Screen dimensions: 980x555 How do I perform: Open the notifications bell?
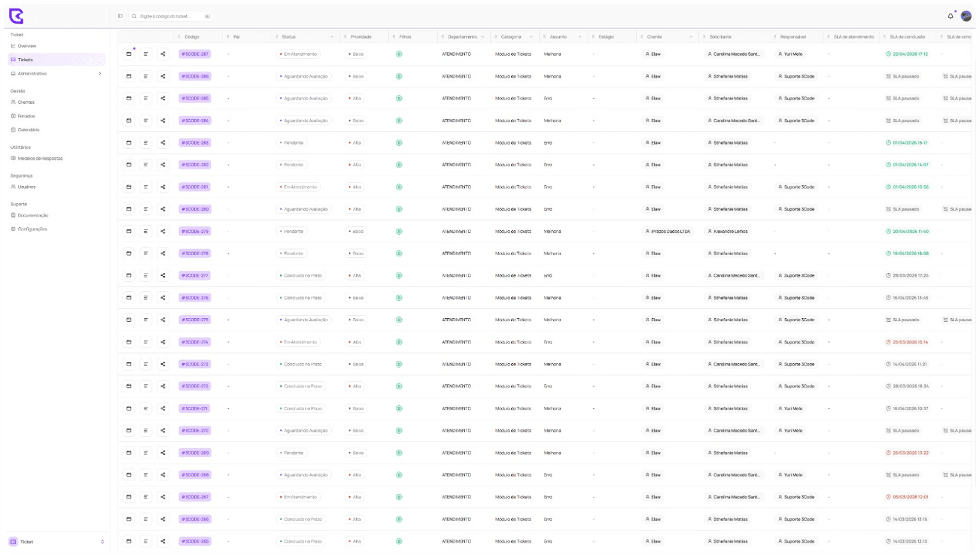[950, 16]
